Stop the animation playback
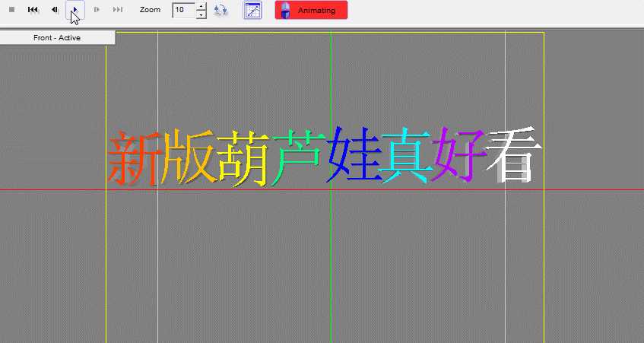 point(12,9)
